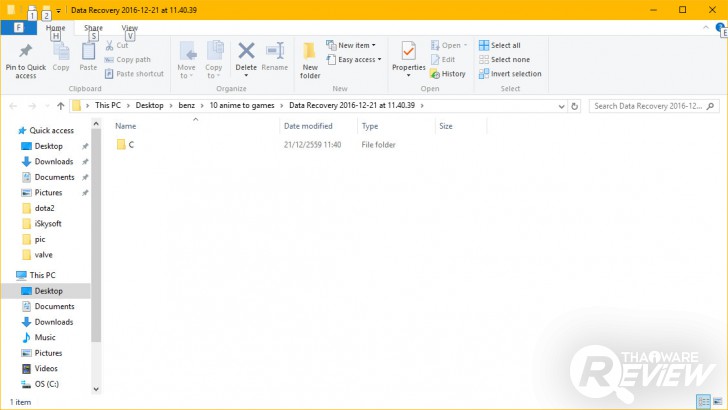Click the Rename icon
This screenshot has width=728, height=410.
[x=275, y=51]
